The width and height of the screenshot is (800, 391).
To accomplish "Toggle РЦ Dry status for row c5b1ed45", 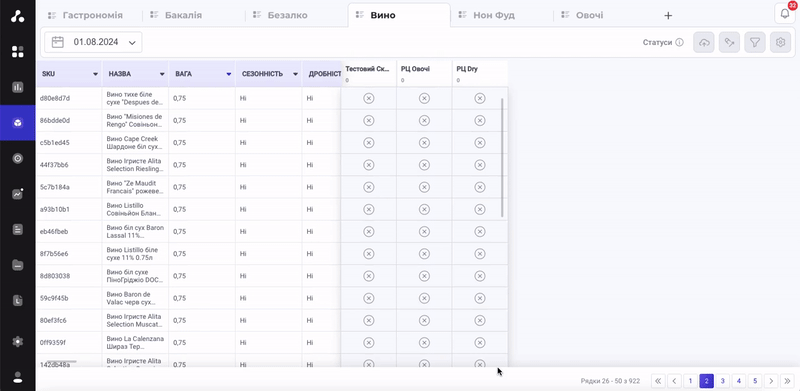I will (480, 142).
